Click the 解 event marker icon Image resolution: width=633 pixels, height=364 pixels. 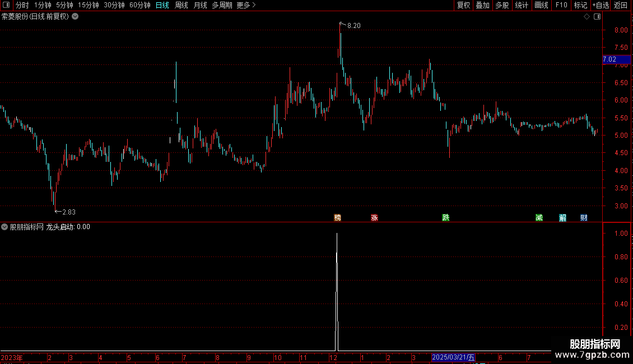coord(563,217)
